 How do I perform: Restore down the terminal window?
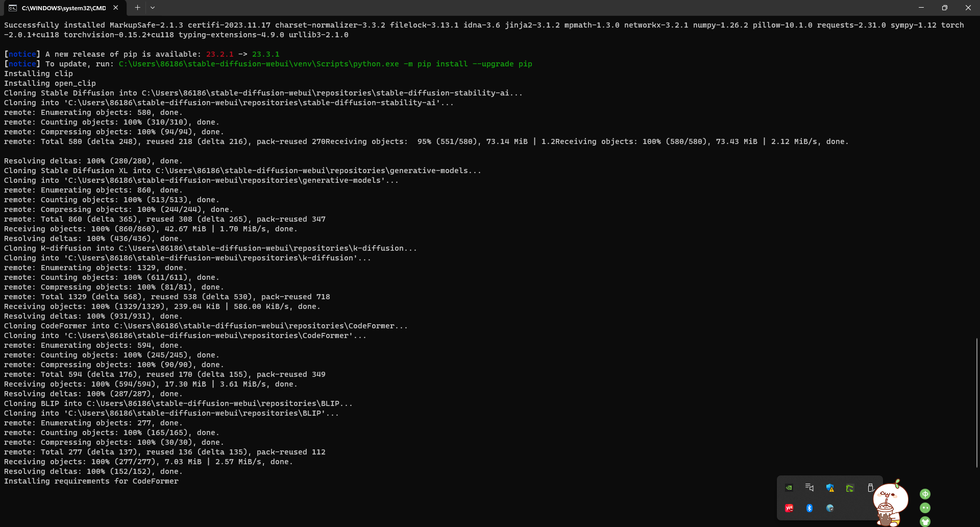(945, 8)
